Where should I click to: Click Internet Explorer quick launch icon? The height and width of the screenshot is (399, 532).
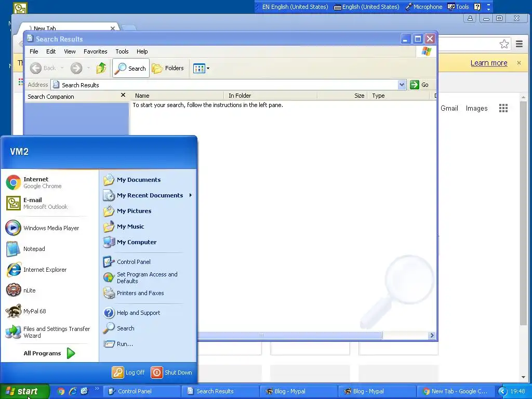(x=73, y=391)
